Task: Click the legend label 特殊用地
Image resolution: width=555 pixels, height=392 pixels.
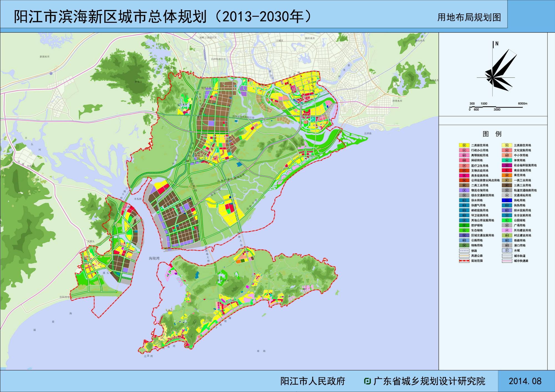Action: tap(477, 245)
